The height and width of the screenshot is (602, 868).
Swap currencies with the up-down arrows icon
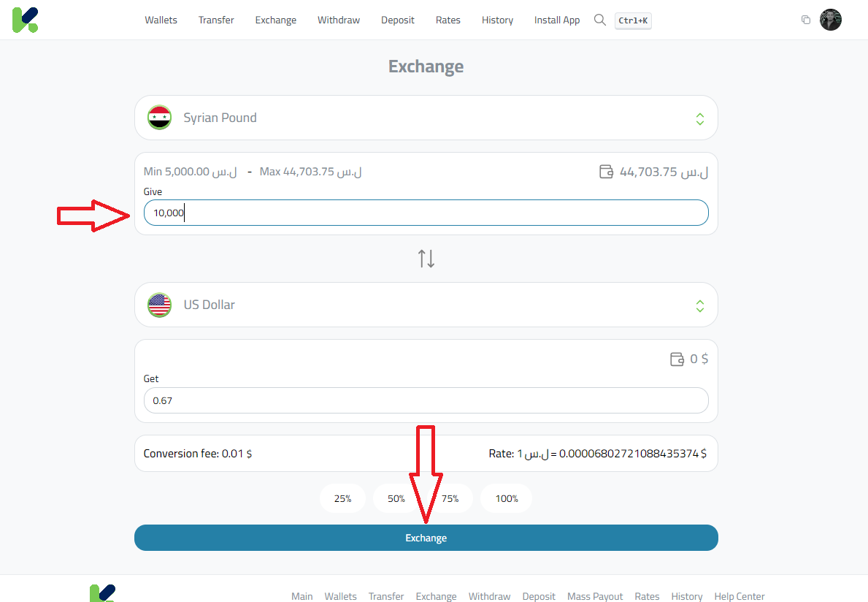[x=426, y=258]
